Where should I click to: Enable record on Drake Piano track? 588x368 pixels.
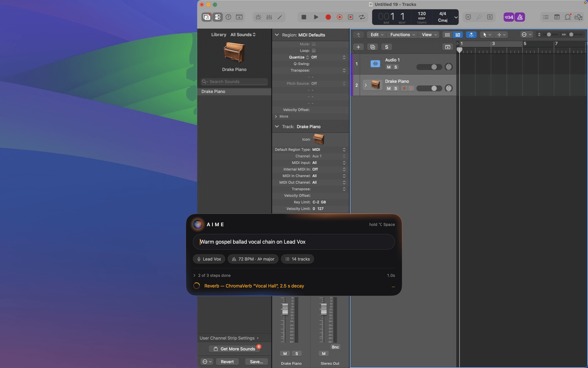point(404,89)
